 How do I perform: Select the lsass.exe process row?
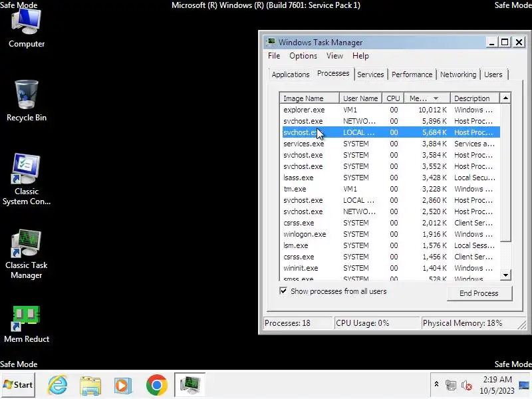[390, 178]
